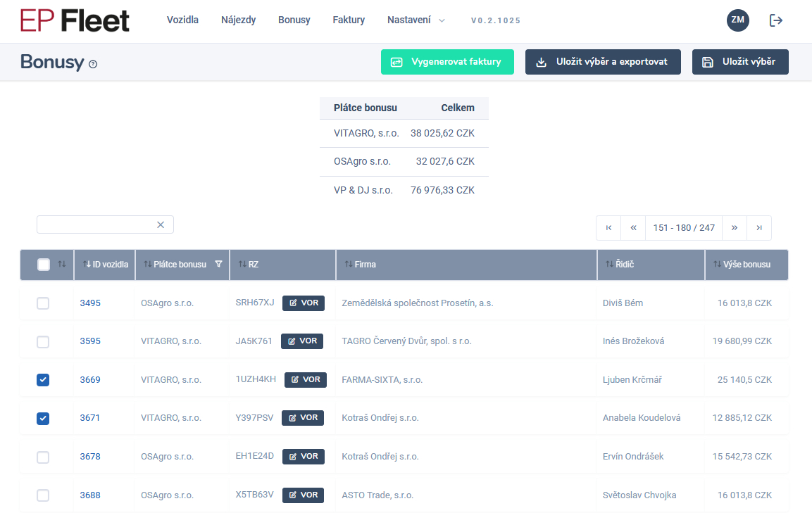
Task: Clear the search field with the X icon
Action: [161, 224]
